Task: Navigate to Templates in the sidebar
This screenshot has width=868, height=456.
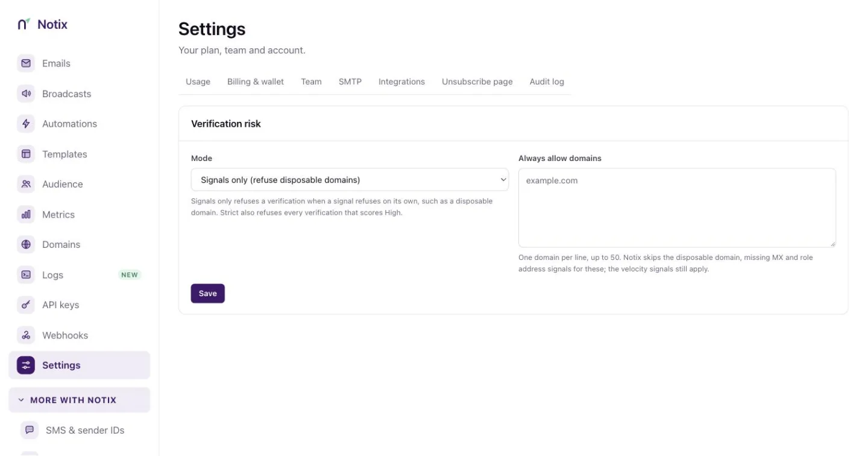Action: tap(80, 154)
